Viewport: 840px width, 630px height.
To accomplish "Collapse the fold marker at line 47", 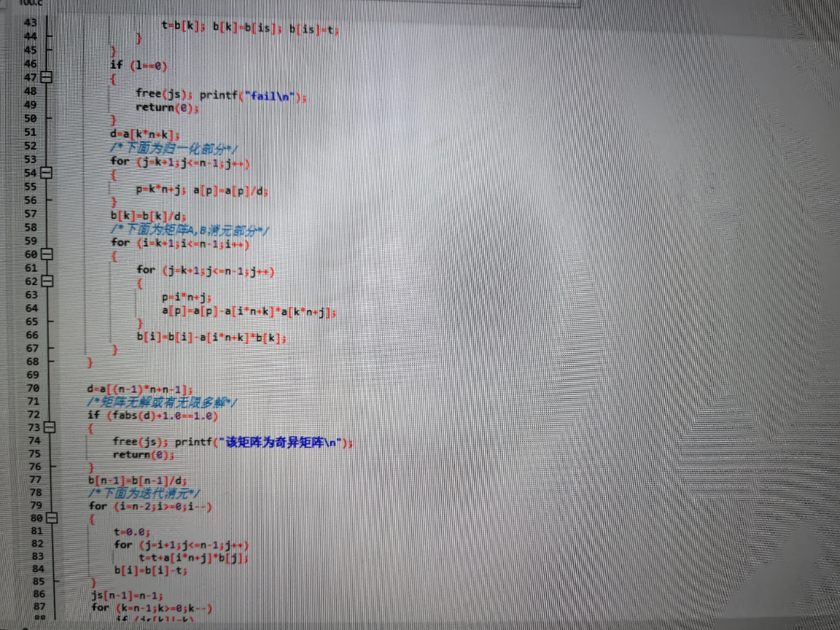I will click(46, 77).
